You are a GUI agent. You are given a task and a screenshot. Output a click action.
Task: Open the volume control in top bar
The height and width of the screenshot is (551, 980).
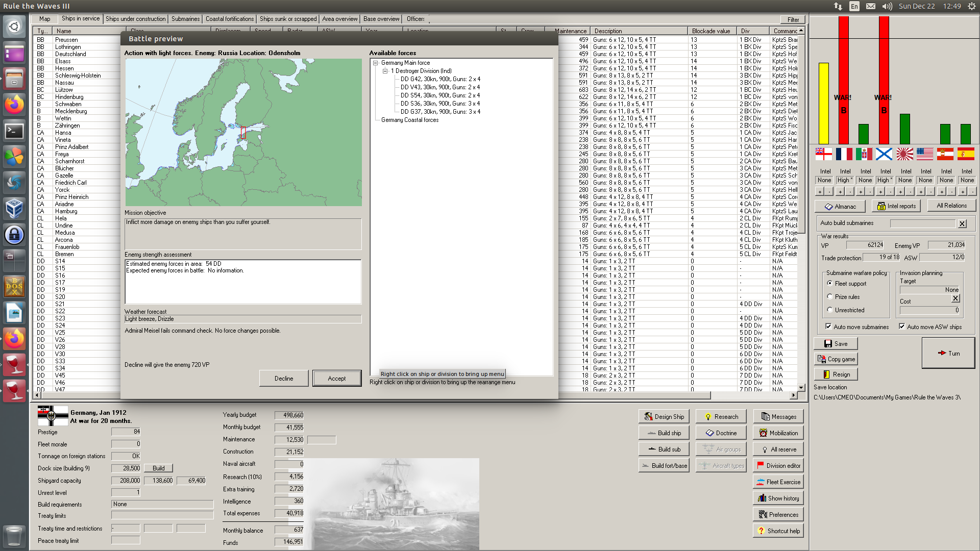(887, 6)
